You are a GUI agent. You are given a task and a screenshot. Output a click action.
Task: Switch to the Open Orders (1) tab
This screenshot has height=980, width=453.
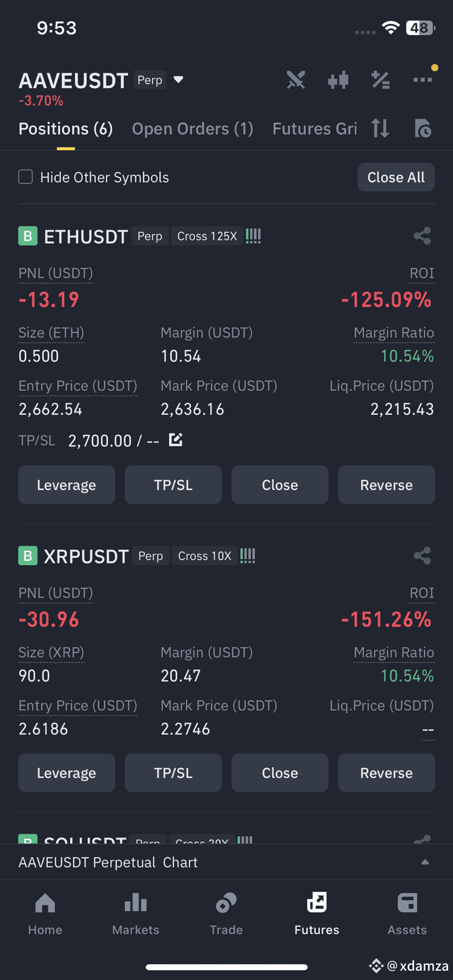click(x=193, y=129)
